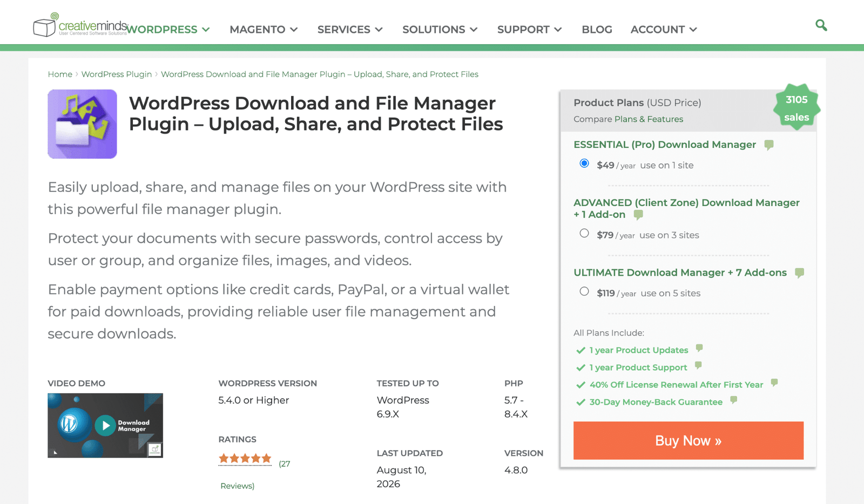Go to Home breadcrumb
The image size is (864, 504).
[60, 74]
